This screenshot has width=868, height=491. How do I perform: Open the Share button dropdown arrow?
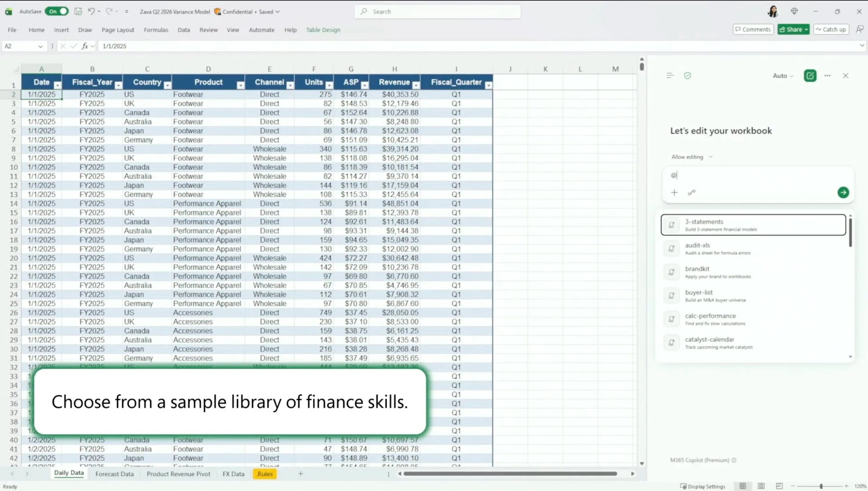click(x=806, y=30)
